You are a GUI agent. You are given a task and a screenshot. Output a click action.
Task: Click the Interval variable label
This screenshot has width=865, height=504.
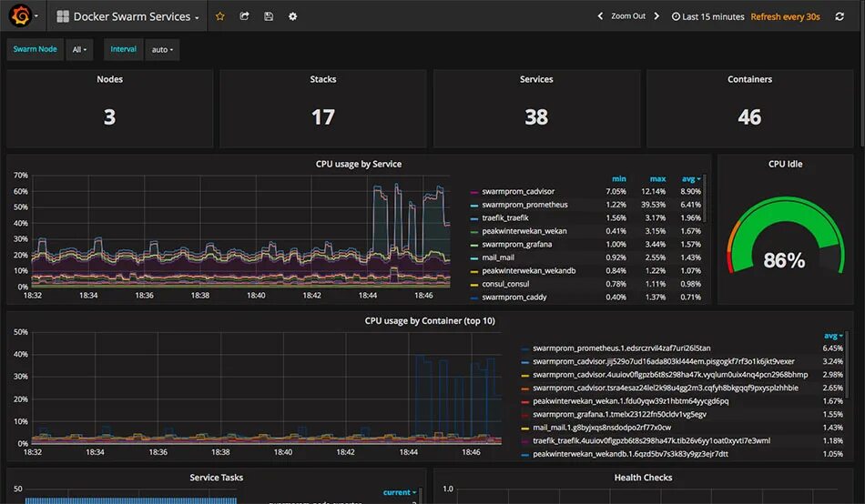click(x=123, y=49)
